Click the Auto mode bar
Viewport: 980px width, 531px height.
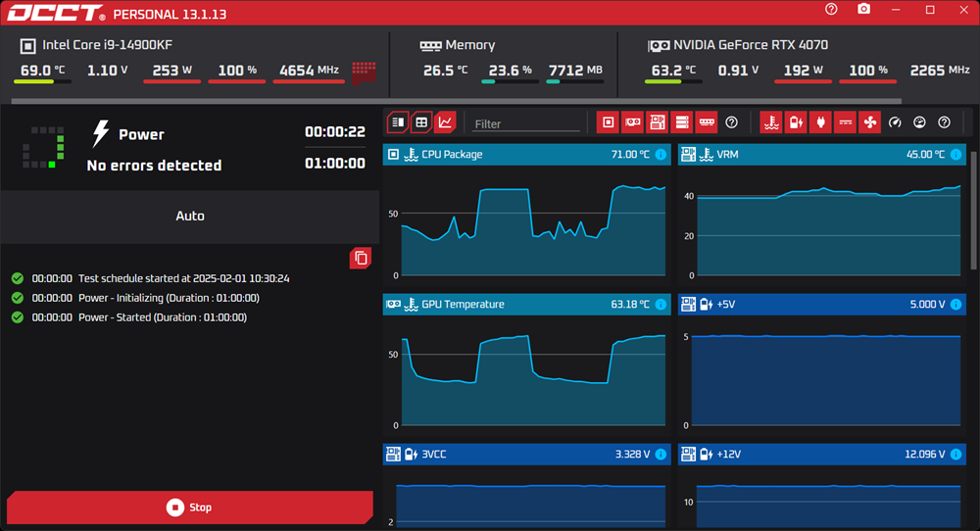click(190, 217)
